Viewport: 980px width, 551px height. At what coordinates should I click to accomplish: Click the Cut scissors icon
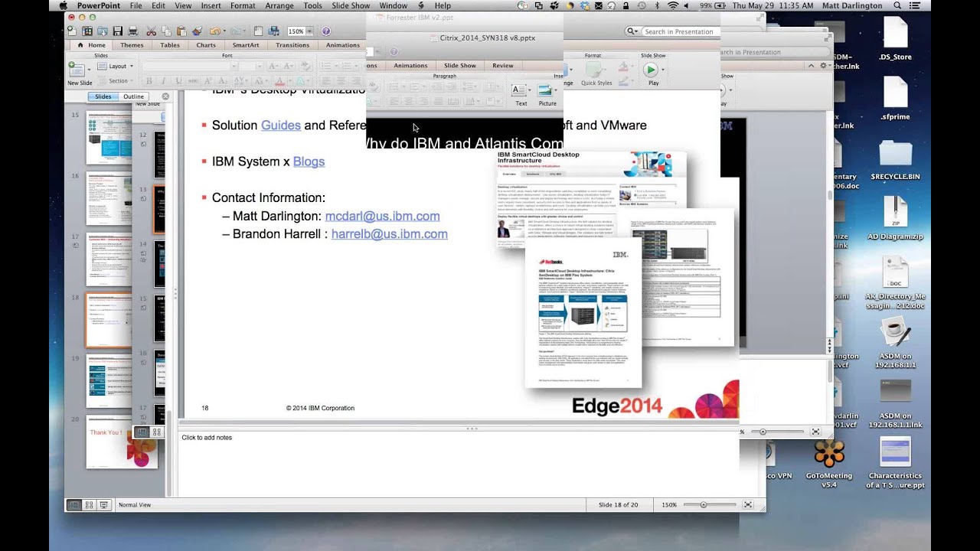(151, 31)
